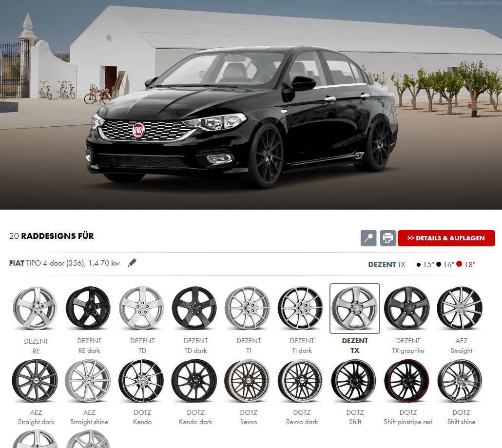Open Details & Auflagen
502x448 pixels.
446,238
